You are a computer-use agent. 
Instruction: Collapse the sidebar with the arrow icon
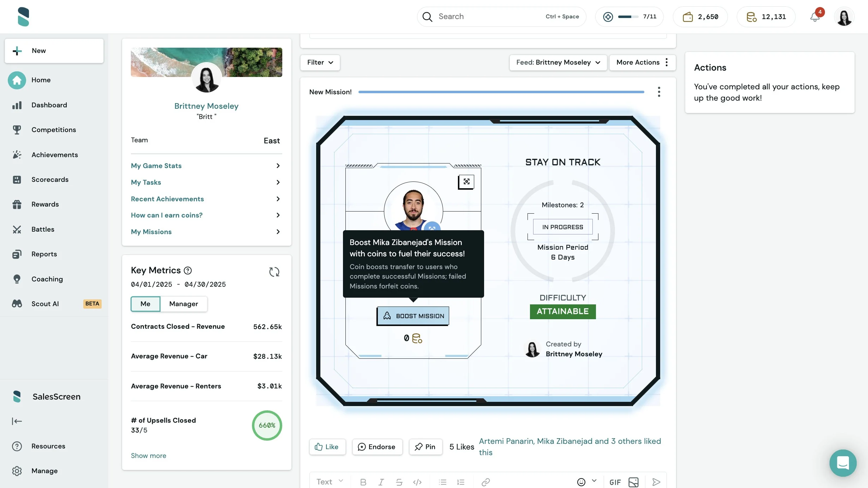pos(17,421)
